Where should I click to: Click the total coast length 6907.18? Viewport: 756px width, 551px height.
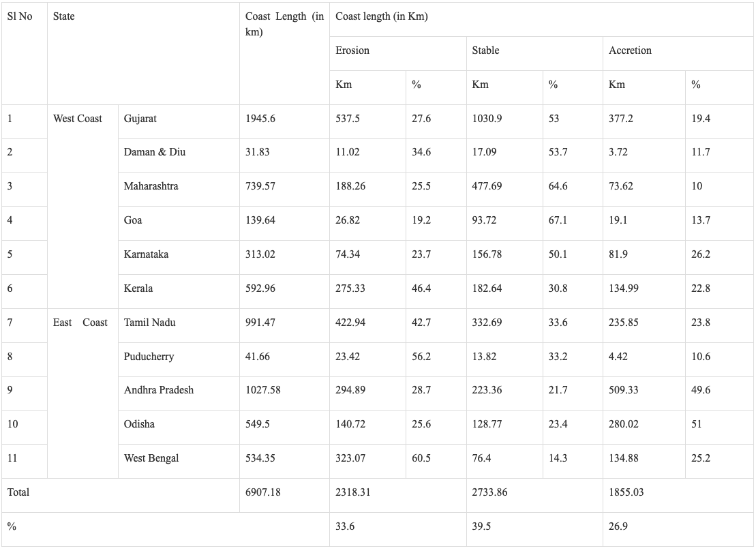tap(263, 492)
